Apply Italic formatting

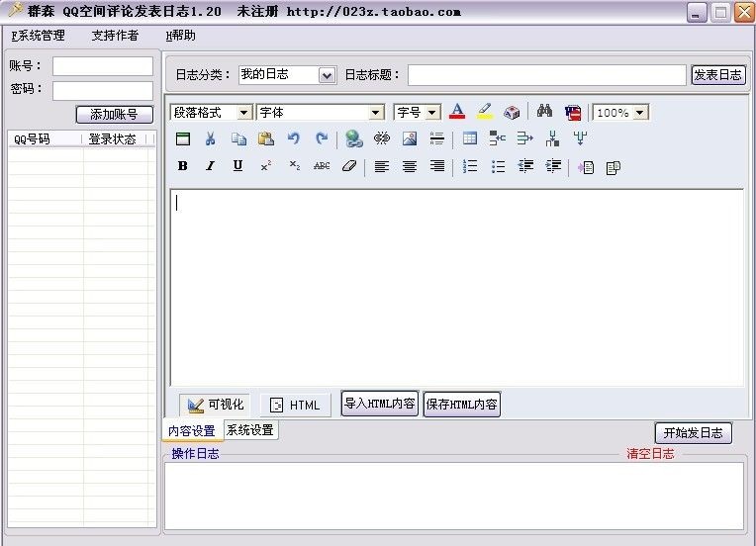click(x=210, y=166)
